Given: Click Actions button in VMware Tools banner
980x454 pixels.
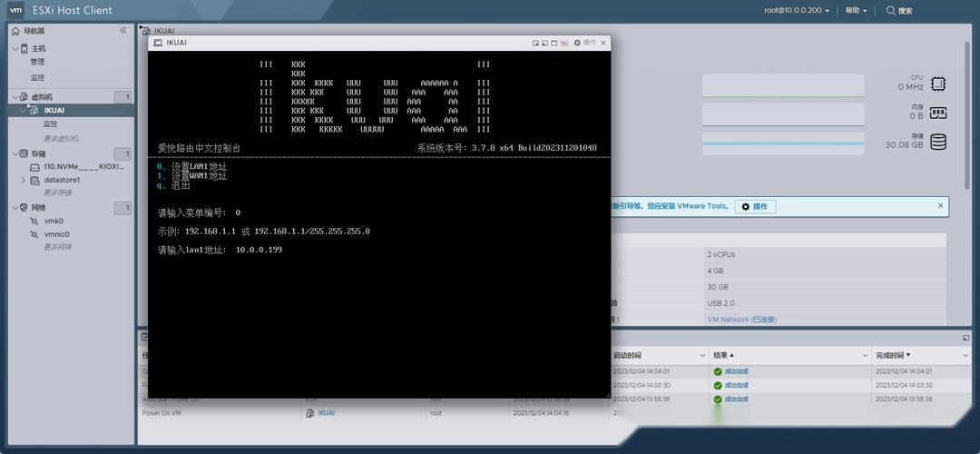Looking at the screenshot, I should [x=755, y=206].
